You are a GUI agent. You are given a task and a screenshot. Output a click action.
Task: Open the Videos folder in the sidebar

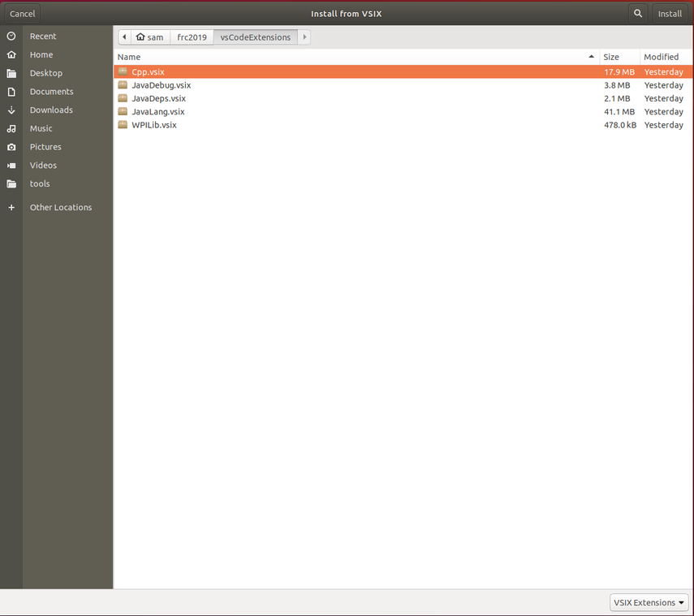tap(41, 165)
